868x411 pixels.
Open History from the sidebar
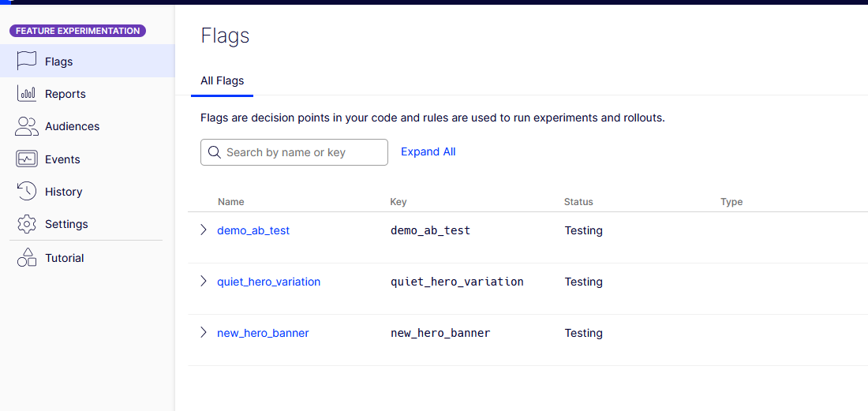pos(87,192)
